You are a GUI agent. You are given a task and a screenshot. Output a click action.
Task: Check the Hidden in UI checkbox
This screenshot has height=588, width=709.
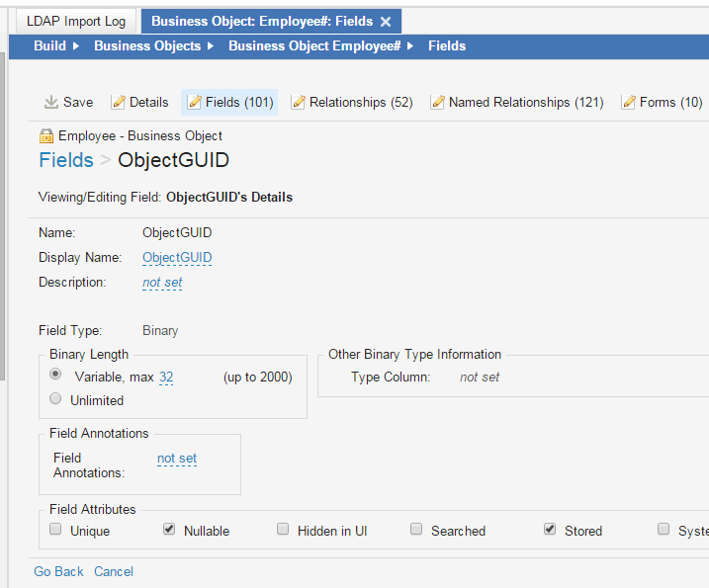coord(283,529)
